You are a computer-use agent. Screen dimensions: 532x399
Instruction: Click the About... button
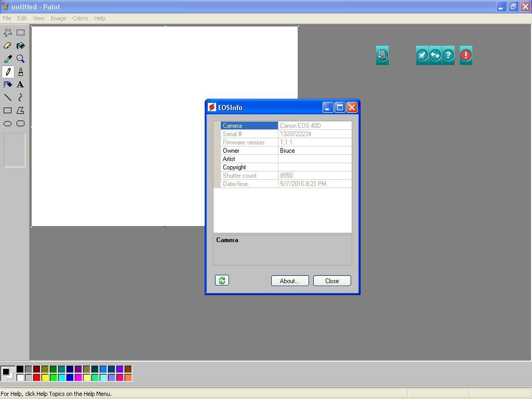pos(290,281)
